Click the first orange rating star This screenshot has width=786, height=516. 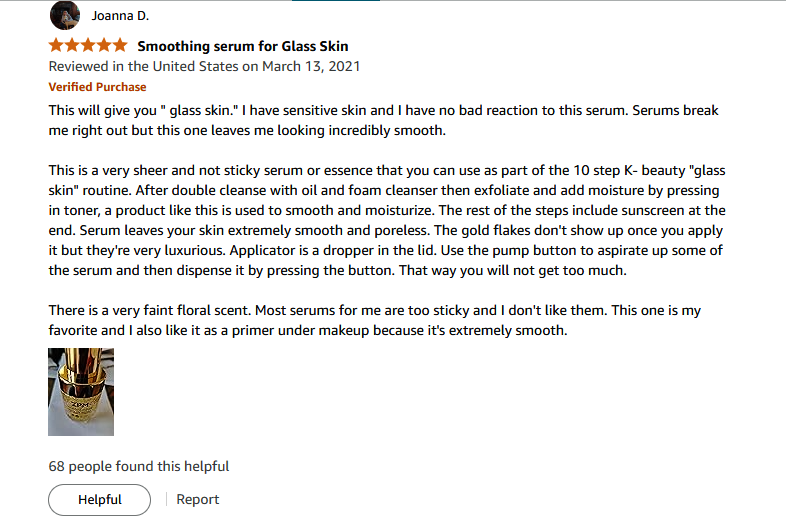click(x=56, y=46)
